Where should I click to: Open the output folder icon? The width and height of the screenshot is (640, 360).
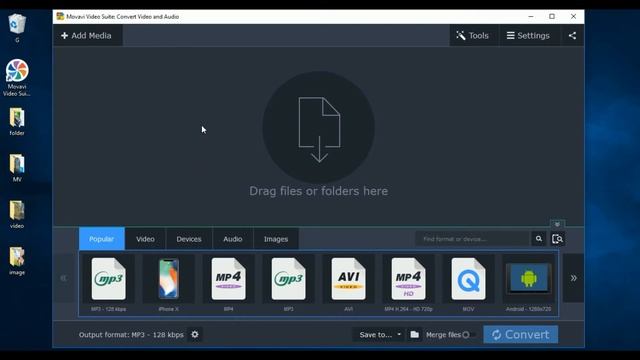[x=415, y=335]
